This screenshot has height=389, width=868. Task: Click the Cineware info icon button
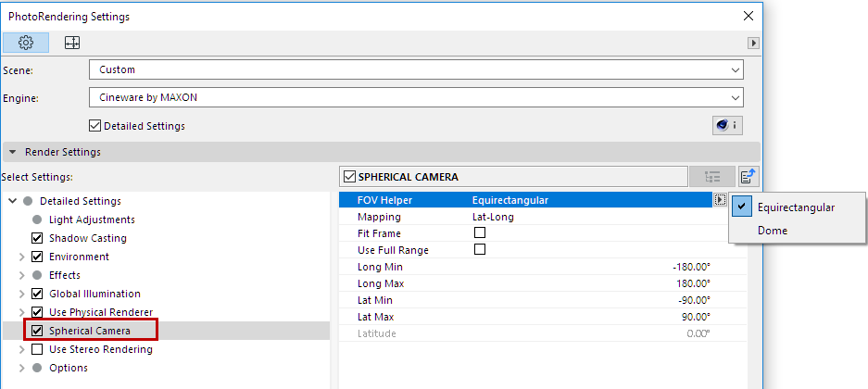[725, 126]
